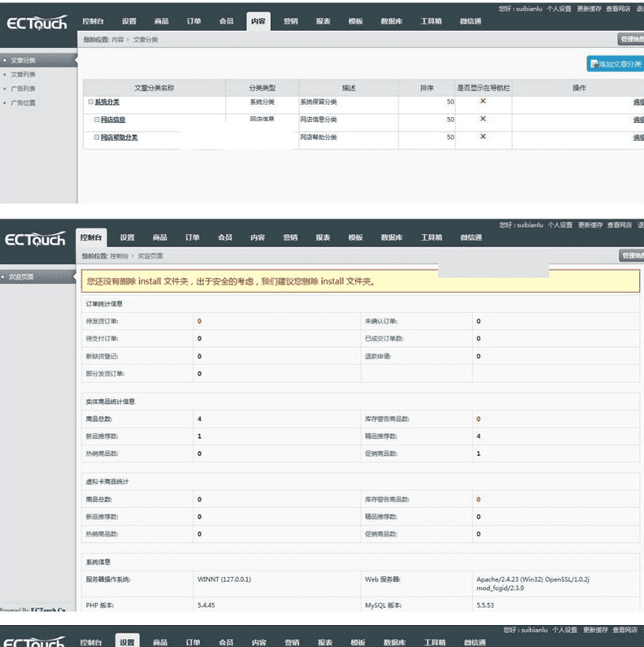The width and height of the screenshot is (644, 647).
Task: Open 订单 tab on the dashboard page
Action: click(193, 237)
